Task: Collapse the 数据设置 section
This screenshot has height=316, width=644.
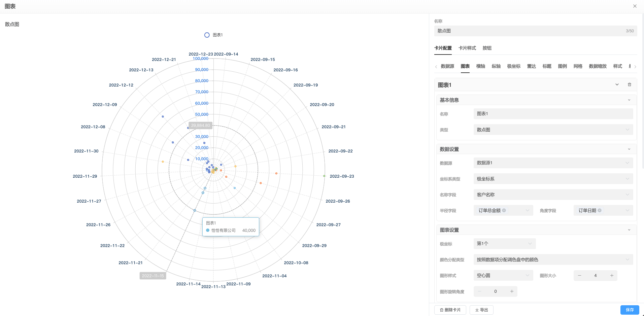Action: coord(629,149)
